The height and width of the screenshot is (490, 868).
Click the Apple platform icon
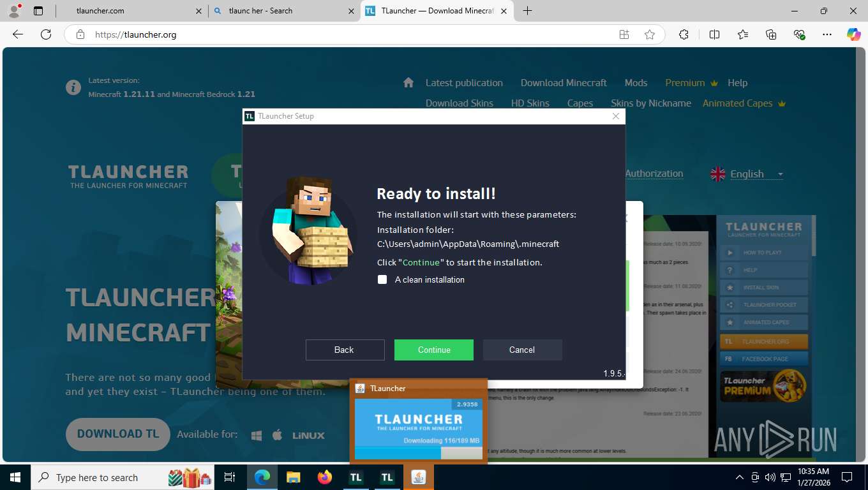277,435
